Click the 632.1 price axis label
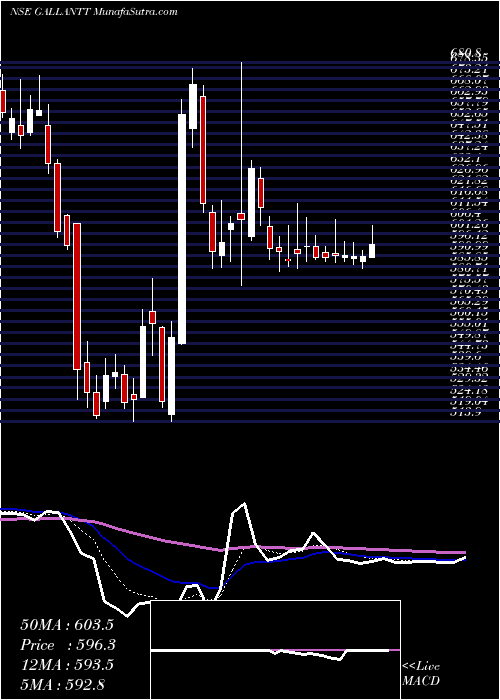 (464, 158)
